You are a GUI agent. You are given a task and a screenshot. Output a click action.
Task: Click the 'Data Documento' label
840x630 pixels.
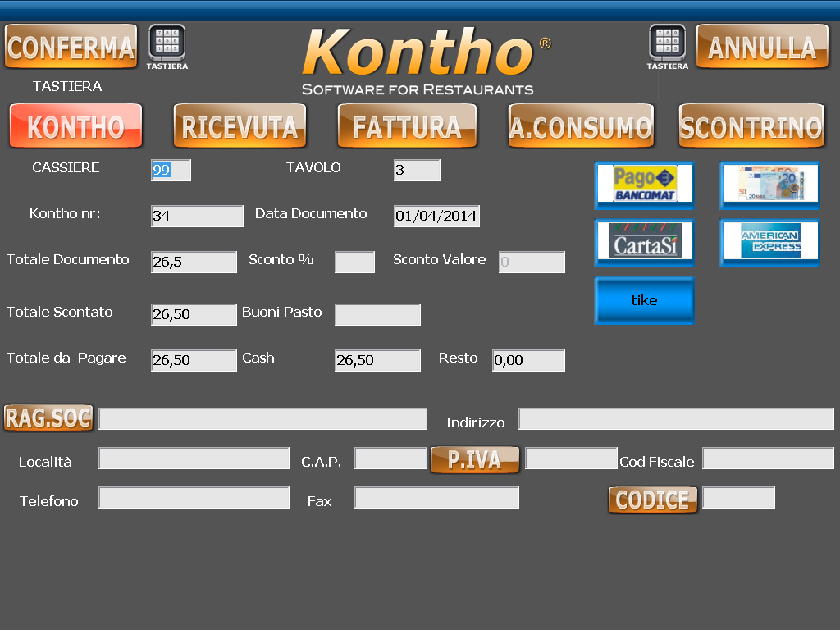click(x=311, y=214)
